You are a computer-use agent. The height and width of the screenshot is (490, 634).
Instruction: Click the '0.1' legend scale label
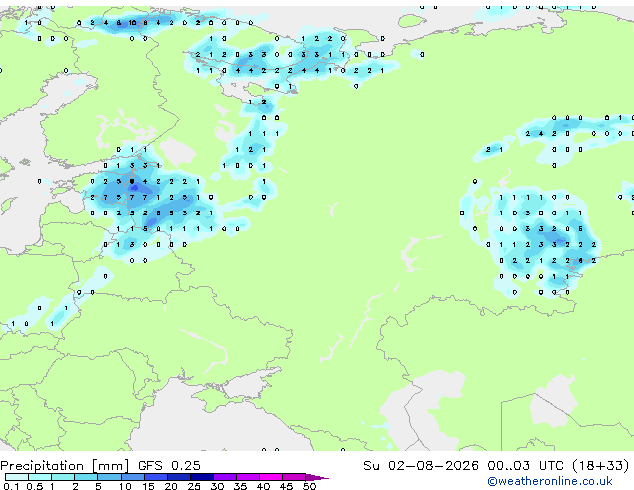pyautogui.click(x=11, y=486)
